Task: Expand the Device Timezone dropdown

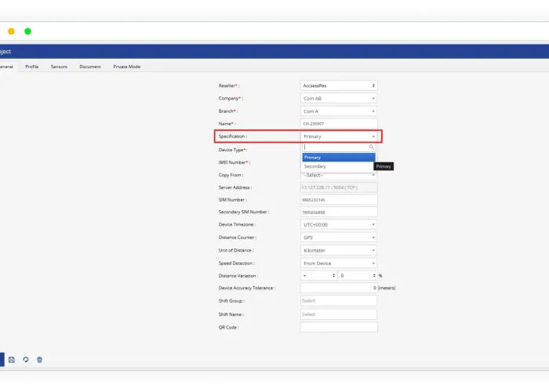Action: tap(339, 224)
